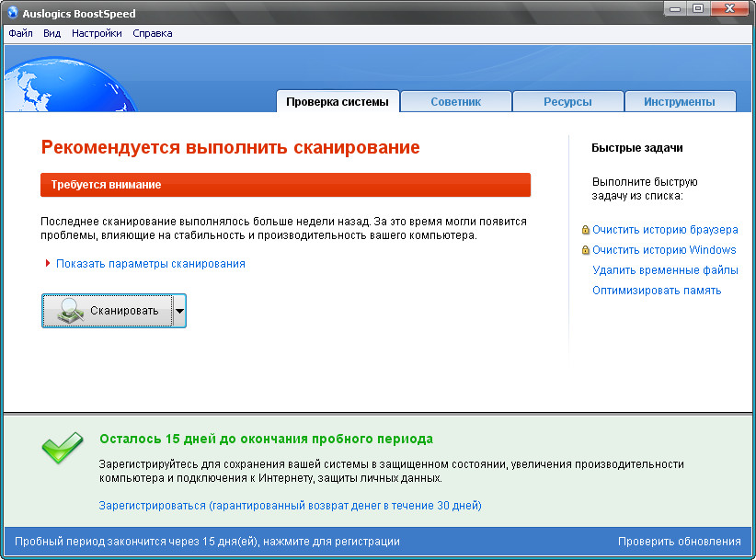The height and width of the screenshot is (560, 756).
Task: Click the Осталось 15 дней green heading
Action: pyautogui.click(x=266, y=439)
